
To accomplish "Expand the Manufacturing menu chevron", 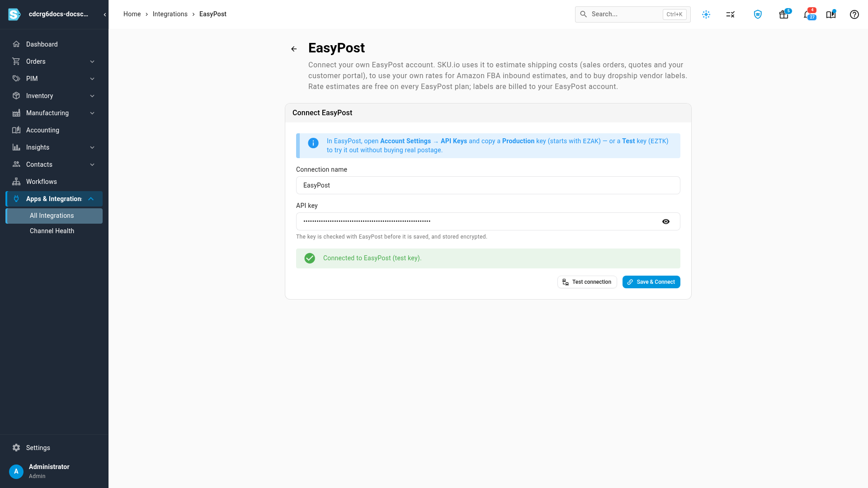I will coord(92,113).
